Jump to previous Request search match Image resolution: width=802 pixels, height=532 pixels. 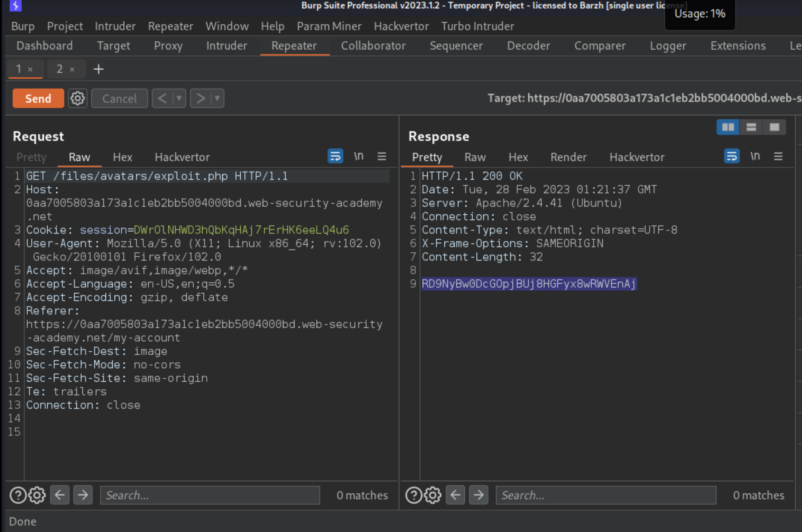60,495
